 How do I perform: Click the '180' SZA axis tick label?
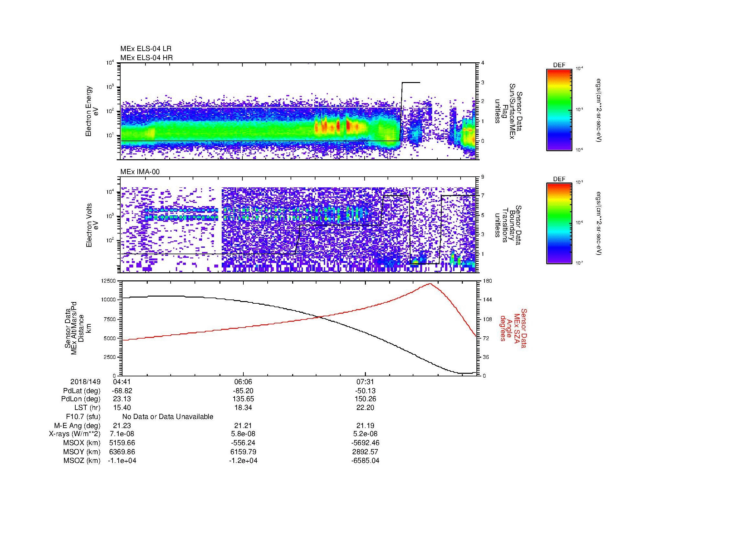pyautogui.click(x=487, y=281)
